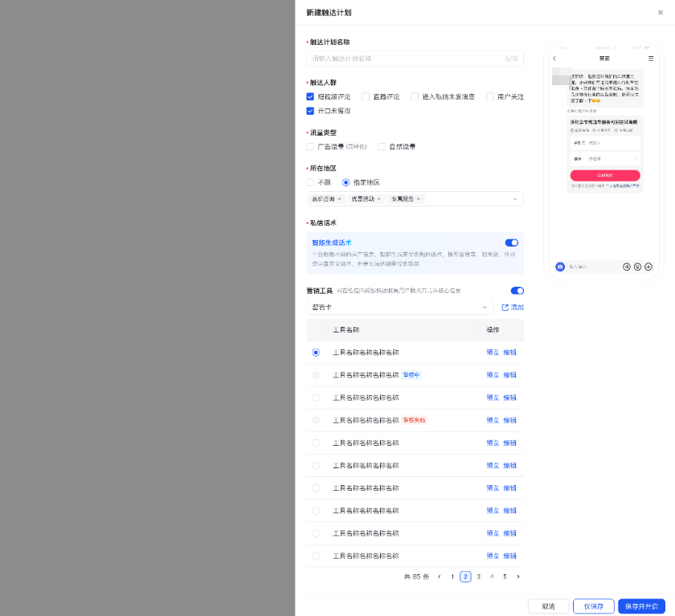Click the back arrow in the phone preview header
This screenshot has height=616, width=675.
tap(554, 58)
